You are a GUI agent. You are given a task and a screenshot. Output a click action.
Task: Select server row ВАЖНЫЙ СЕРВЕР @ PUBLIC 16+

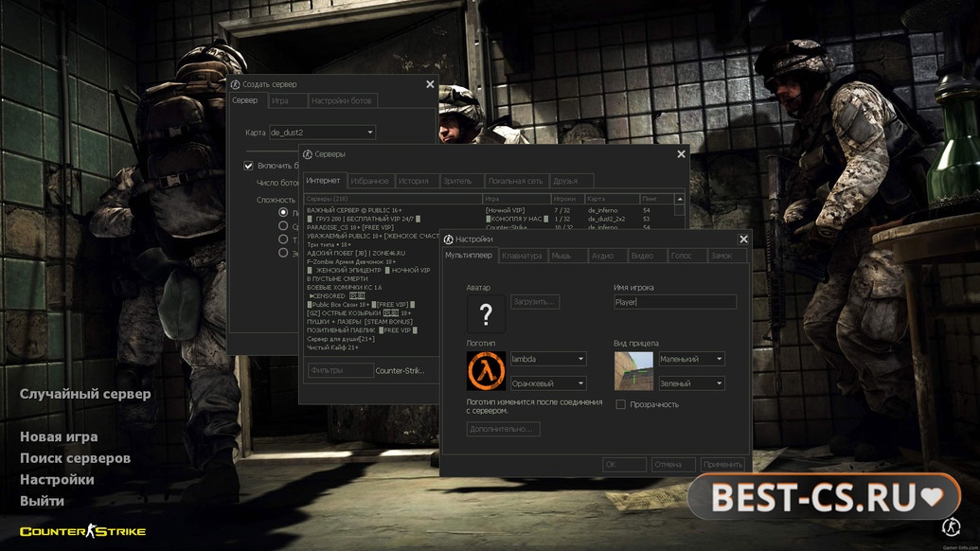coord(489,210)
